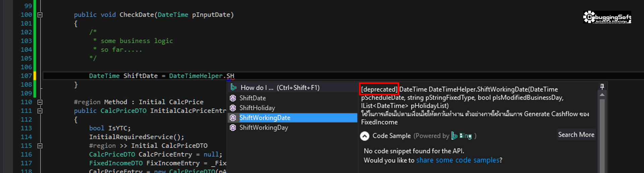
Task: Click the method icon beside ShiftHoliday
Action: pos(233,108)
